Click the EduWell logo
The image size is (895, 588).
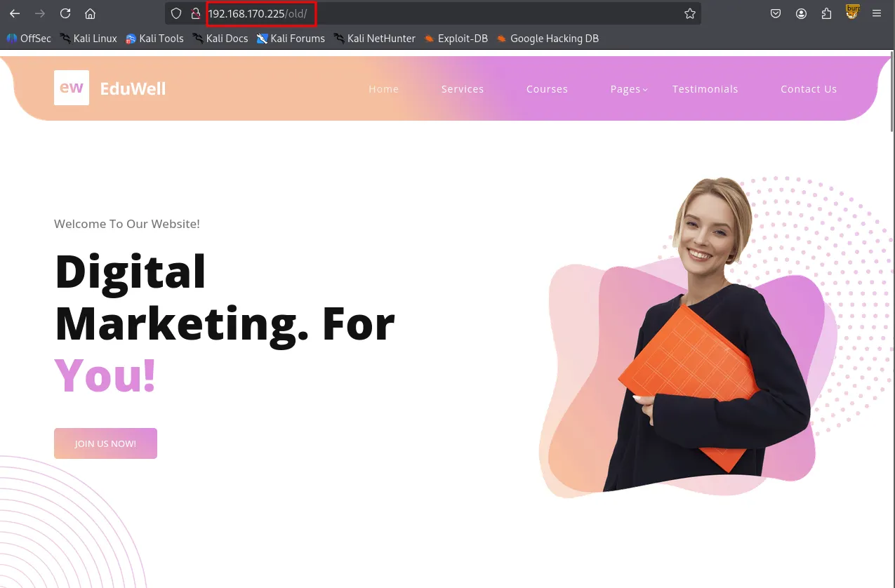(110, 88)
